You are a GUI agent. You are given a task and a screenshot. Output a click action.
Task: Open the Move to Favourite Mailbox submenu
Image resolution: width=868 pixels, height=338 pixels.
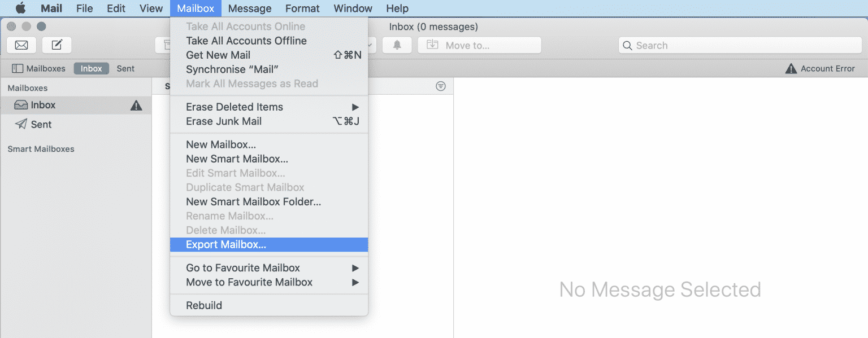pos(355,282)
